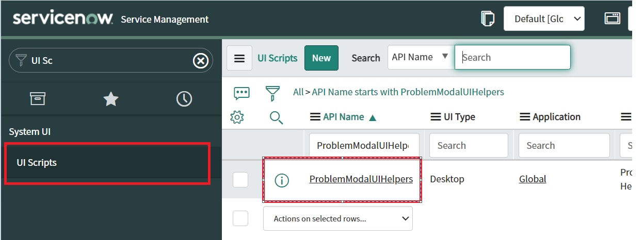
Task: Check the ProblemModalUIHelpers row checkbox
Action: click(240, 180)
